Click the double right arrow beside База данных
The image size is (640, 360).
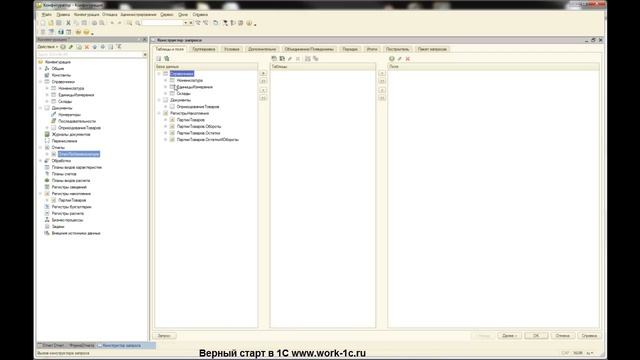click(263, 81)
